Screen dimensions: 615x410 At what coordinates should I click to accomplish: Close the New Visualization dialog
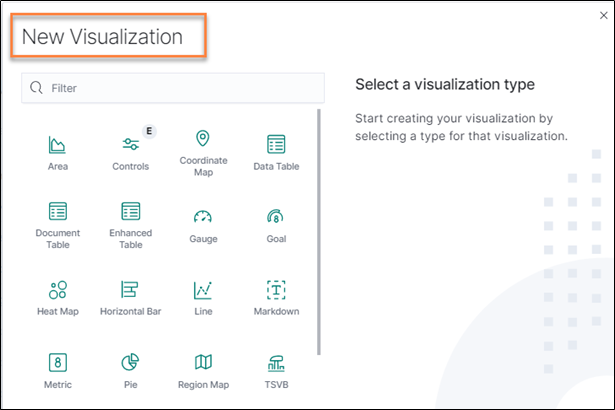click(604, 15)
